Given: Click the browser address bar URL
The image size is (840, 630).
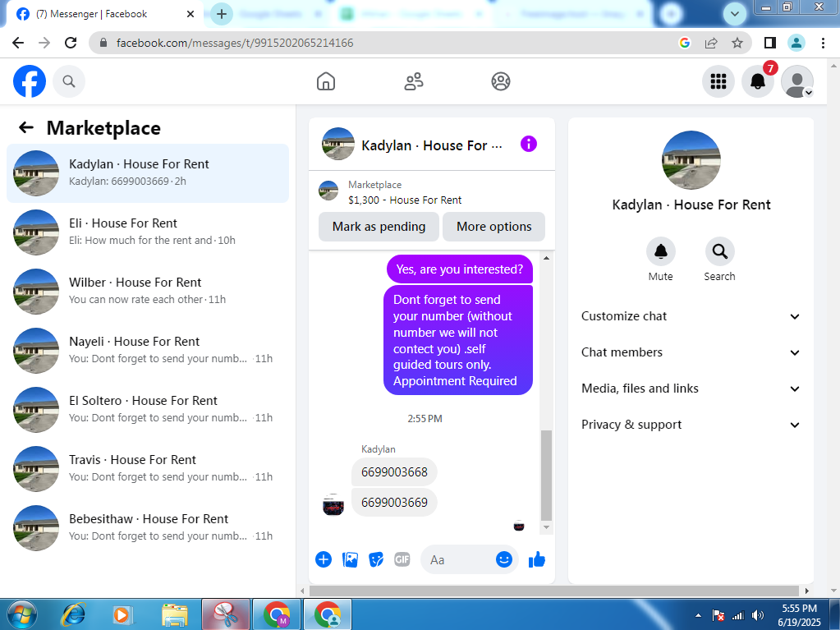Looking at the screenshot, I should coord(235,43).
